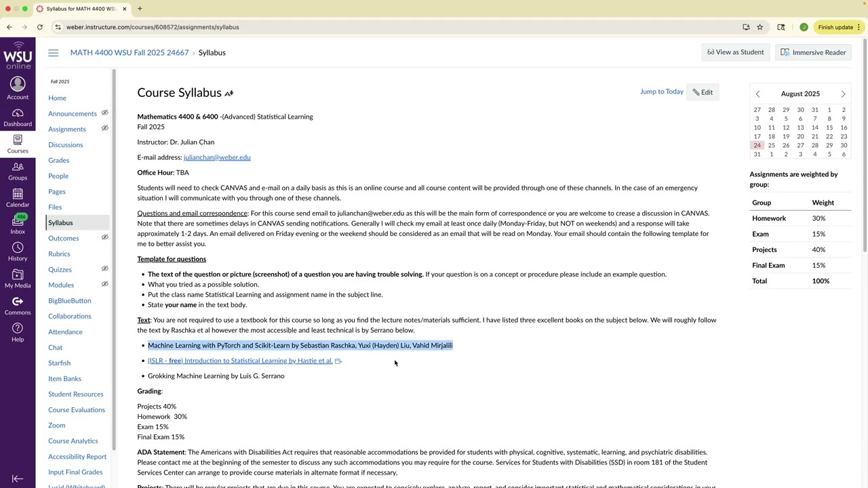
Task: Open My Media in global navigation
Action: (18, 279)
